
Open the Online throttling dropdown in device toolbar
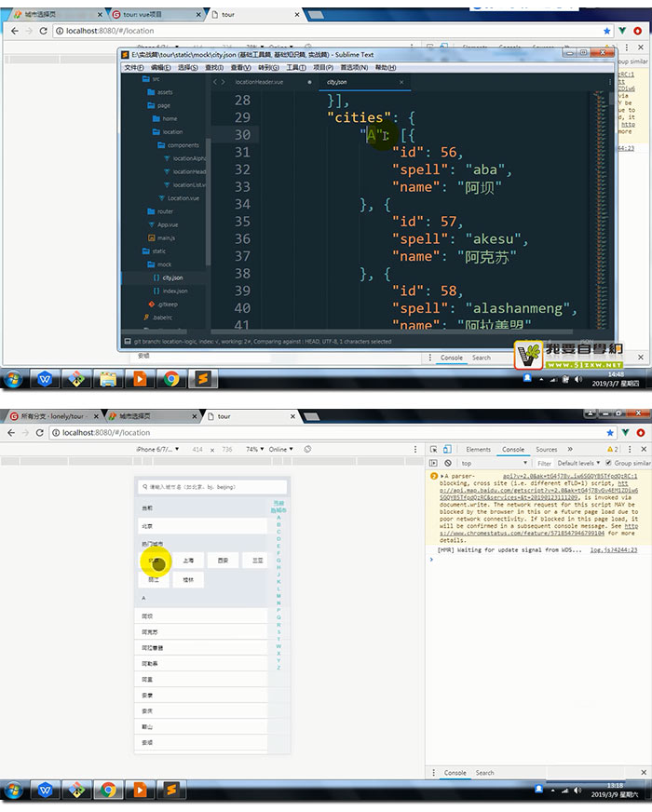coord(280,450)
